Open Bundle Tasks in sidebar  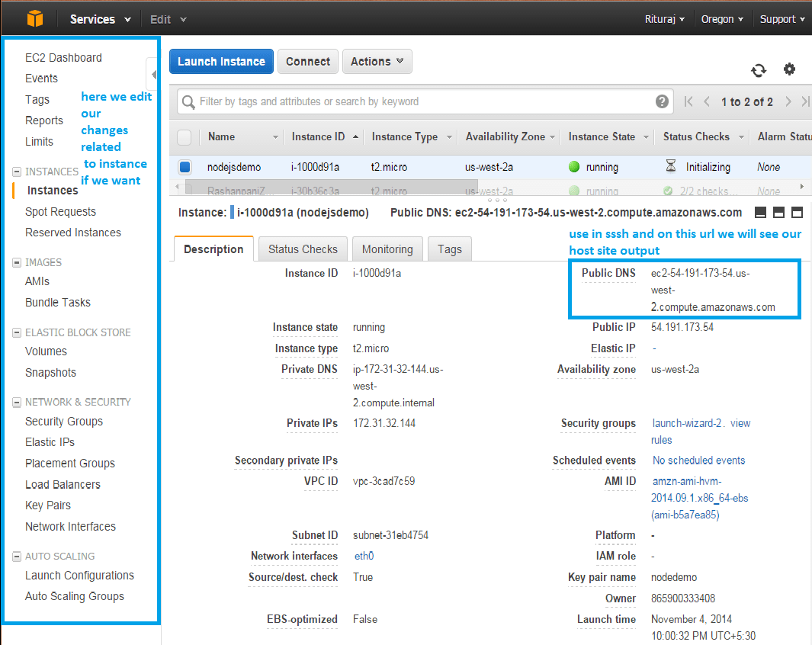pos(57,303)
